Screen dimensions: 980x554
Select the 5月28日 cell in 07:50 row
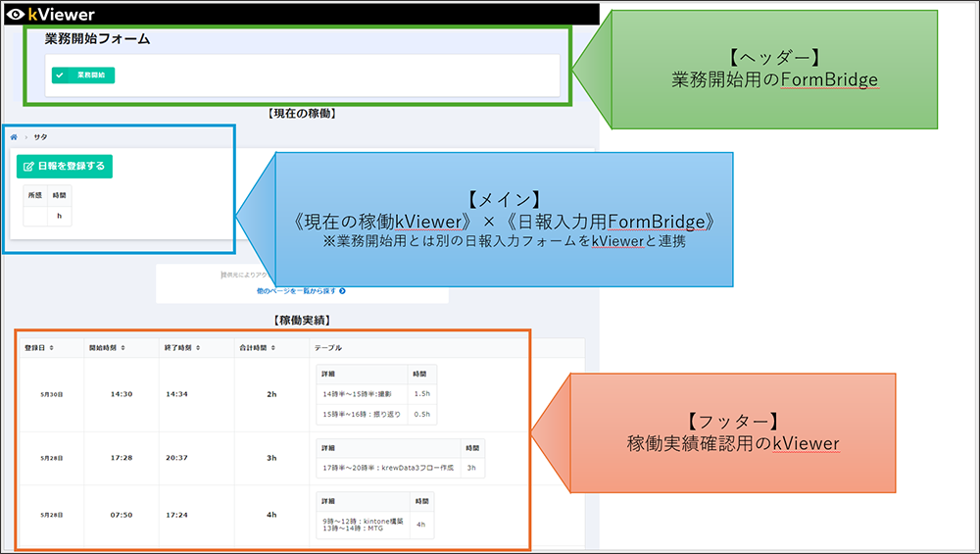click(52, 515)
